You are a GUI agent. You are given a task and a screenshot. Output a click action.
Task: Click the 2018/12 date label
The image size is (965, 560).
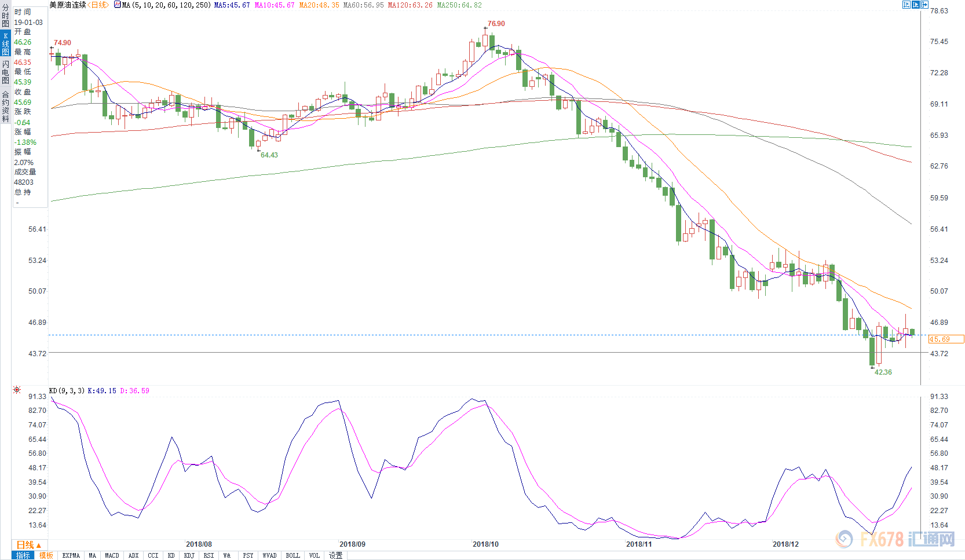pyautogui.click(x=785, y=544)
